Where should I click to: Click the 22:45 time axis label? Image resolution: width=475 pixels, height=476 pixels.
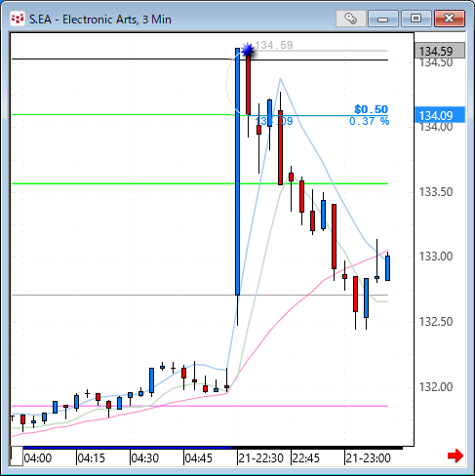[x=306, y=458]
